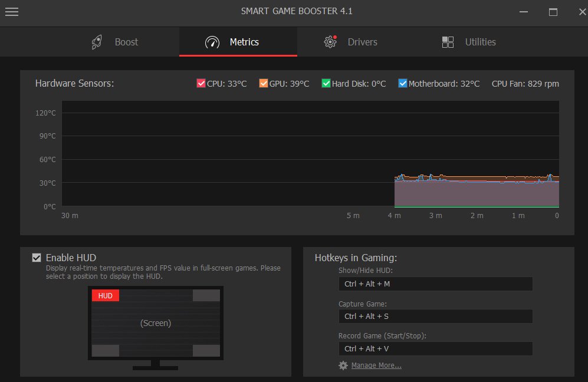Uncheck the Enable HUD checkbox

37,258
